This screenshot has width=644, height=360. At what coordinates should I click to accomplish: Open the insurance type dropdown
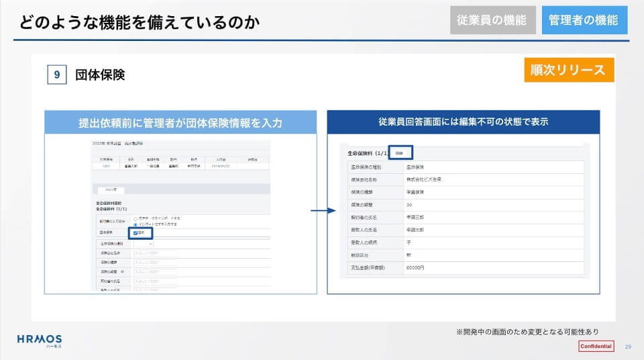tap(144, 244)
